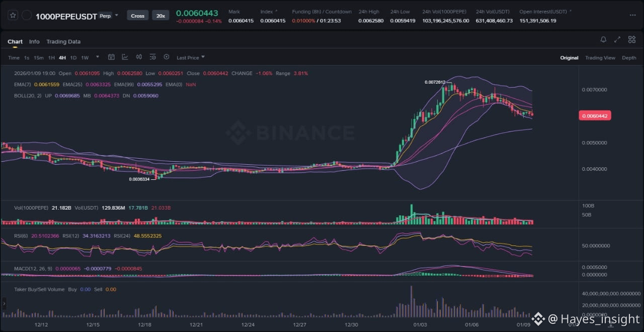
Task: Open the Trading Data tab
Action: (63, 42)
